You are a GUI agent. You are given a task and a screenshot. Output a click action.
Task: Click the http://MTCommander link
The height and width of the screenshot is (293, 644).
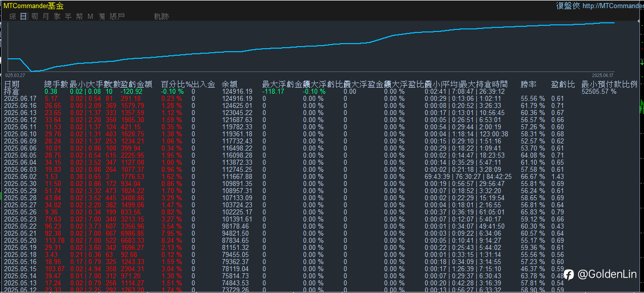[613, 6]
